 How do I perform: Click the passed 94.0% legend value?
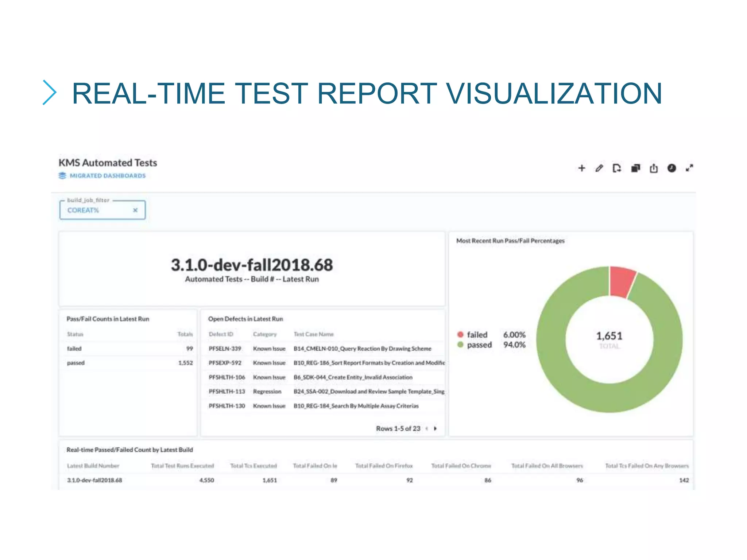click(514, 345)
